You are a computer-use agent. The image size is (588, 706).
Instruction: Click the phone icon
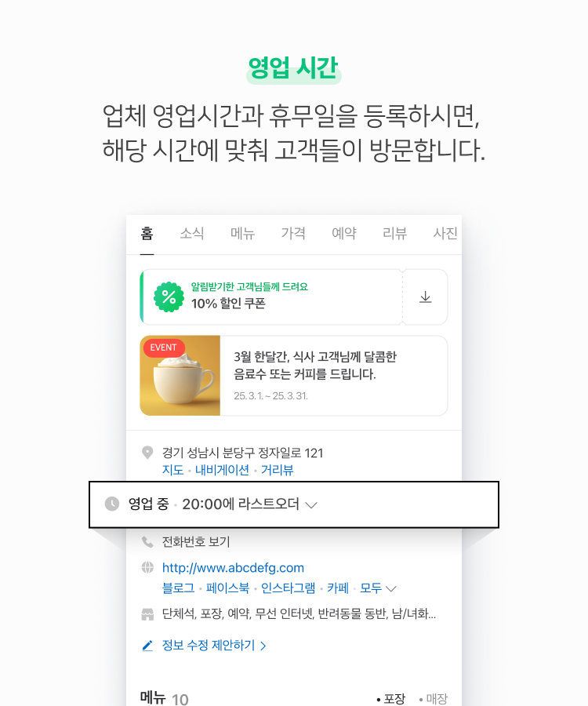click(x=147, y=541)
